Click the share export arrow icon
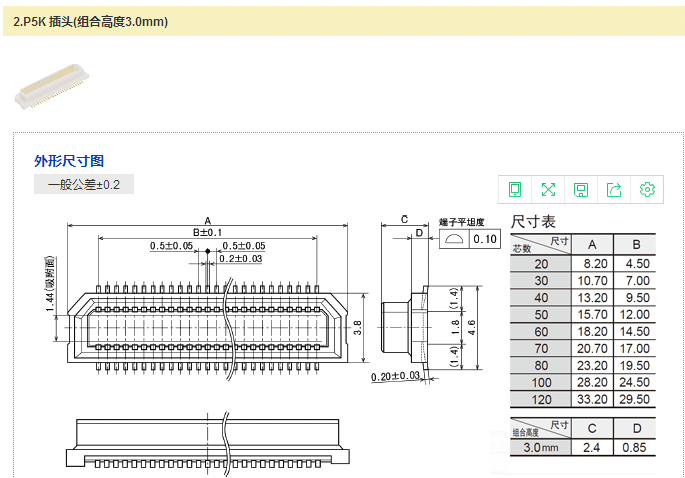 [614, 190]
